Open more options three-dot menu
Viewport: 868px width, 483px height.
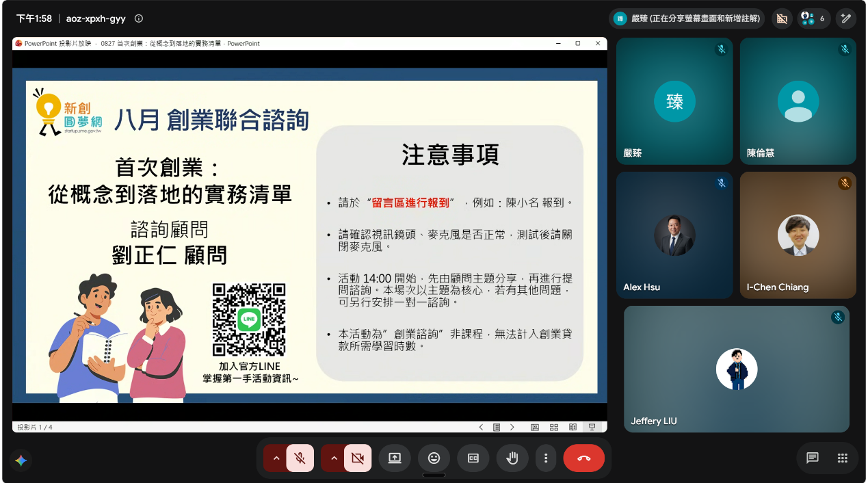click(545, 458)
